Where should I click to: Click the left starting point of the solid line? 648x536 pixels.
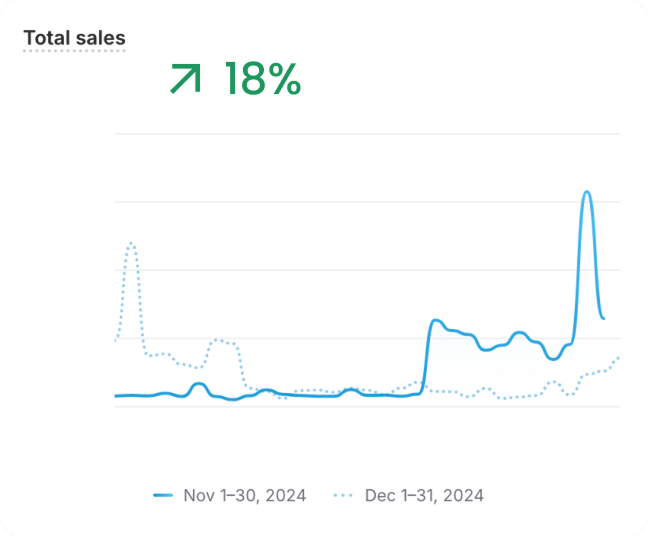pos(116,396)
